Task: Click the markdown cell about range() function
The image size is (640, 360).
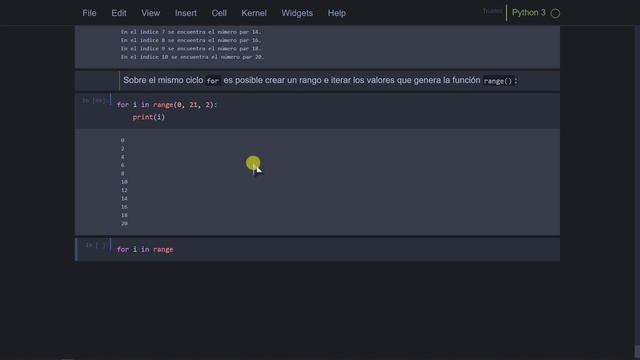Action: (317, 80)
